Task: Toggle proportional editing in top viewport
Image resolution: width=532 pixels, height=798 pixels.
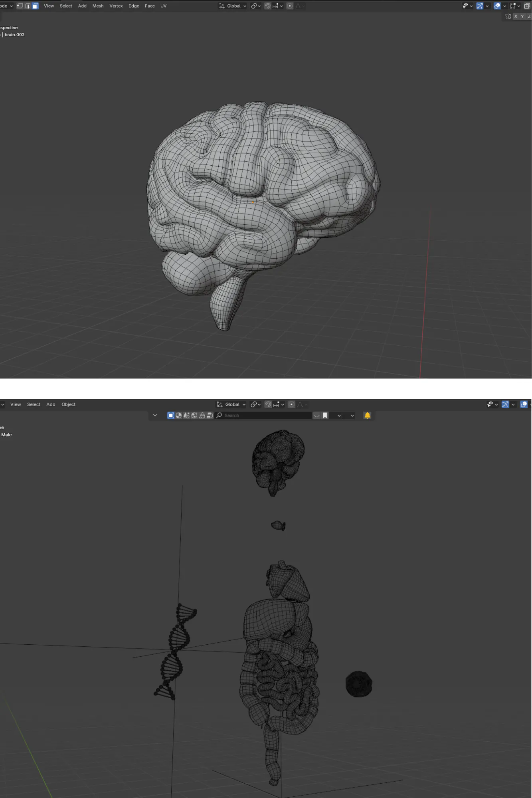Action: click(x=290, y=6)
